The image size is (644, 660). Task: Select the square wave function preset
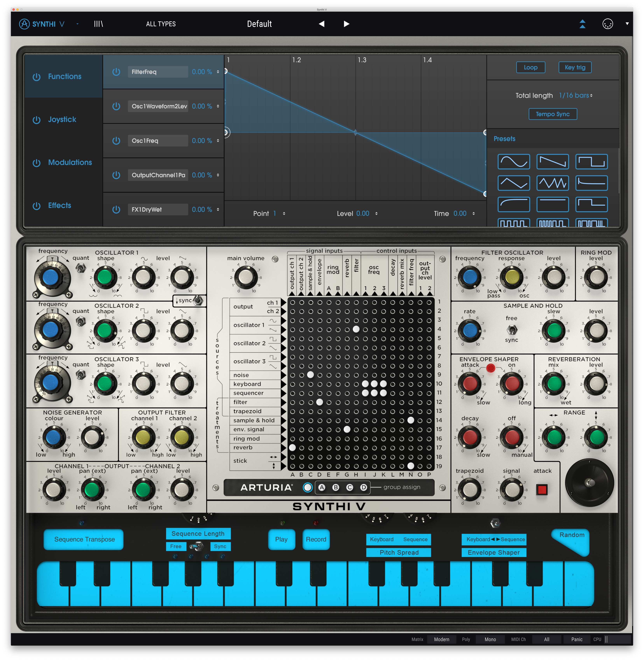pos(591,162)
